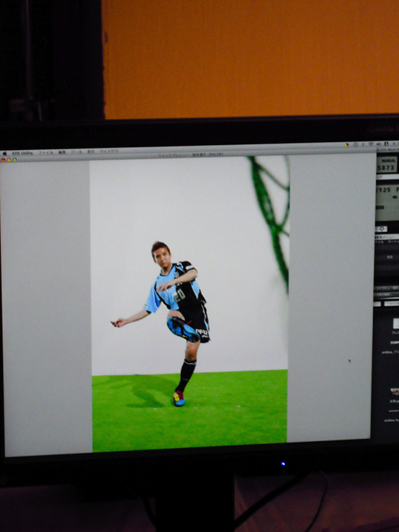Viewport: 399px width, 532px height.
Task: Click the white square icon in the lower right panel
Action: pyautogui.click(x=396, y=324)
